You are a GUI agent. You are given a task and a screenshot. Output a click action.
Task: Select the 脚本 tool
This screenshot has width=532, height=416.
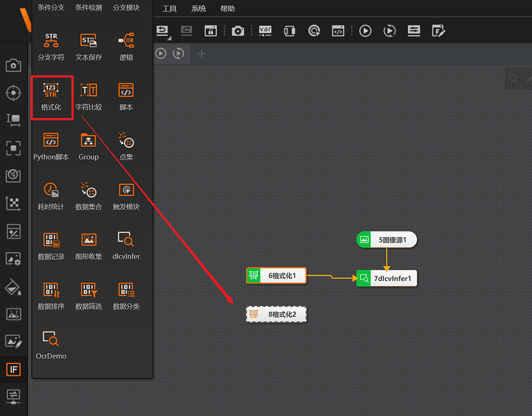click(x=126, y=97)
